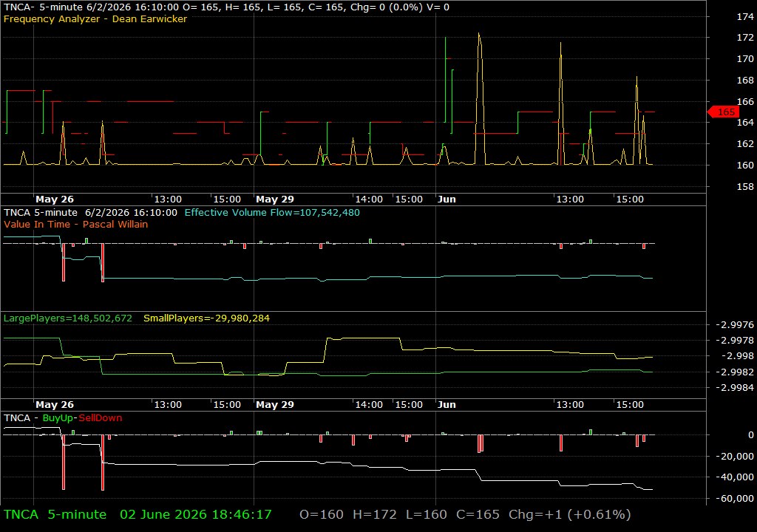Click the 174 price scale value

pos(745,17)
